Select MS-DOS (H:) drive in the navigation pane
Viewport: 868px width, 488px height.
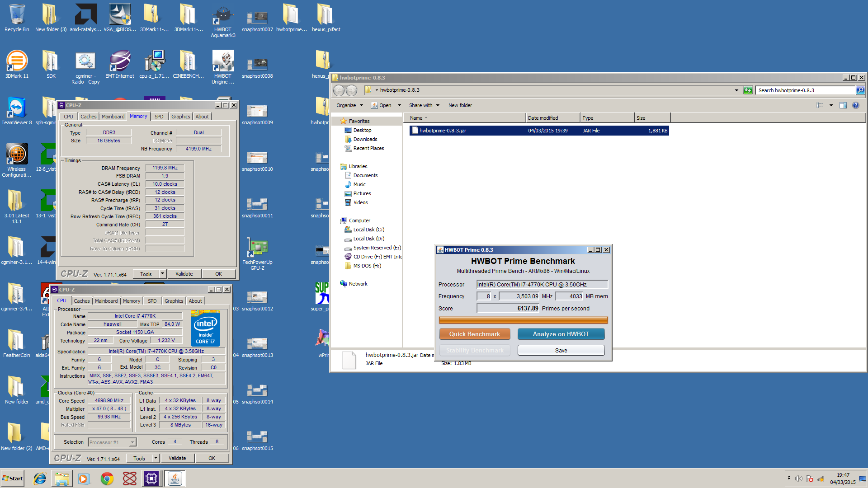(x=367, y=266)
